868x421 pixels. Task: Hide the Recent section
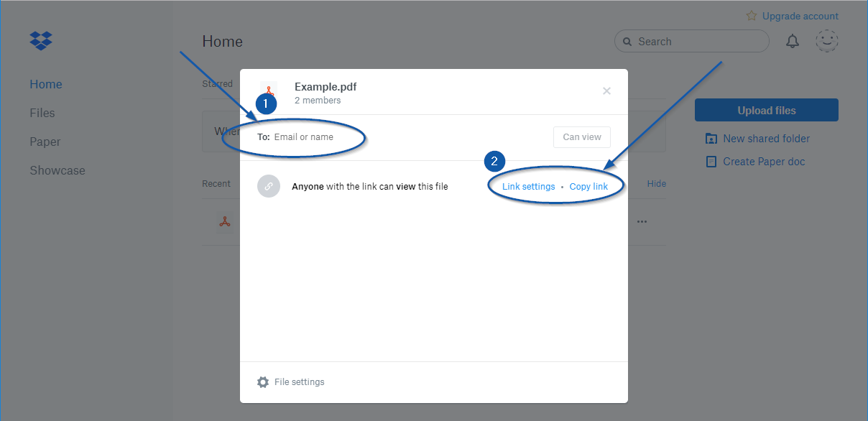click(x=656, y=183)
